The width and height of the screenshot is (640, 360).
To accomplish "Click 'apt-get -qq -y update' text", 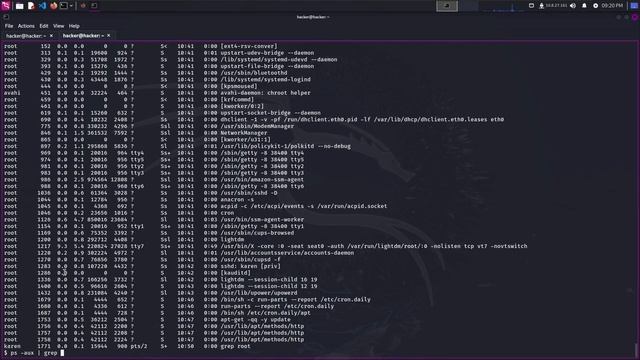I will [x=256, y=320].
